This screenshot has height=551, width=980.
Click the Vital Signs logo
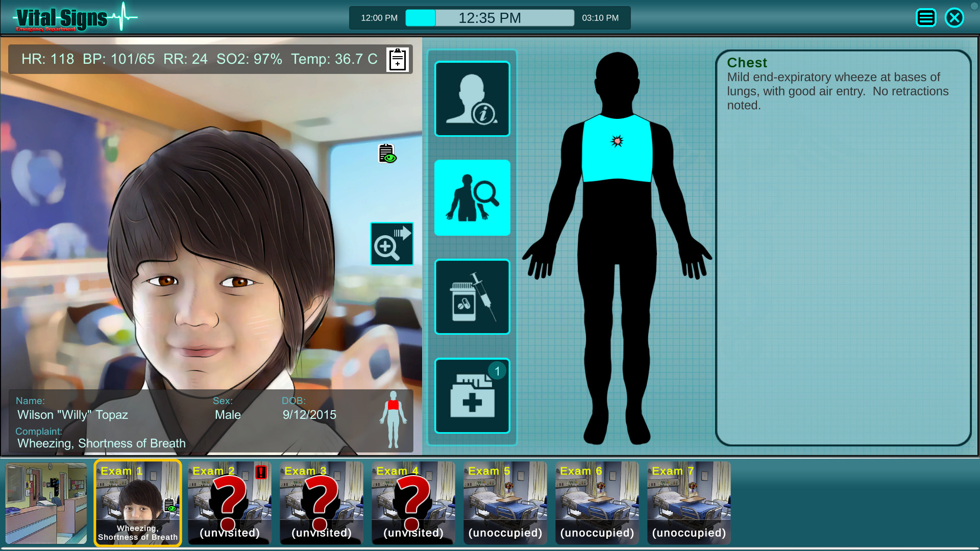coord(61,17)
